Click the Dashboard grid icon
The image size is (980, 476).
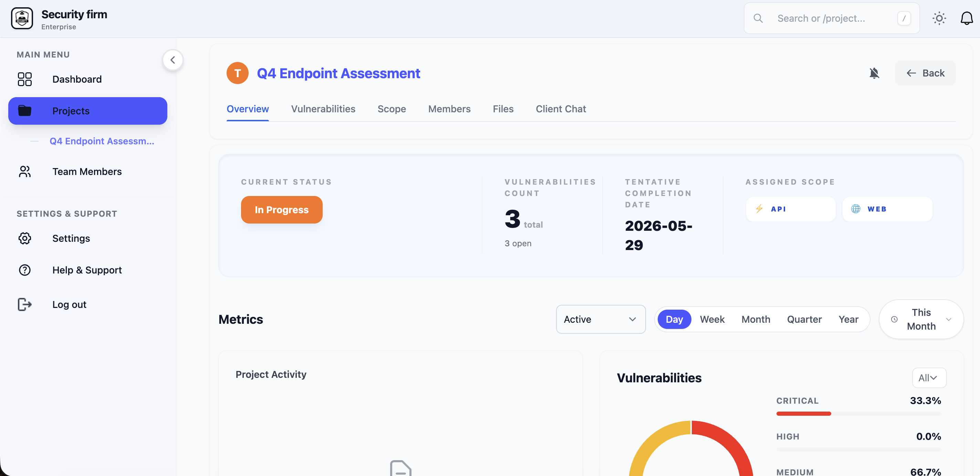point(25,79)
